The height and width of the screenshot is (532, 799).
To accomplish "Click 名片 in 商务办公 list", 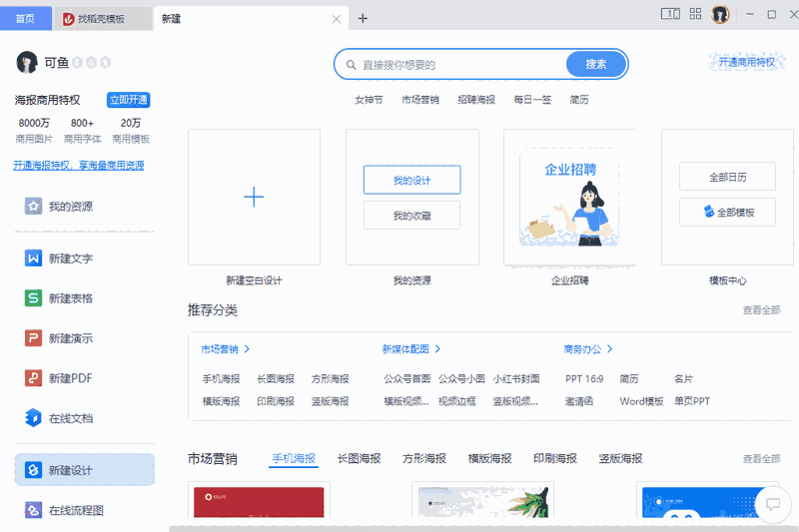I will coord(683,378).
